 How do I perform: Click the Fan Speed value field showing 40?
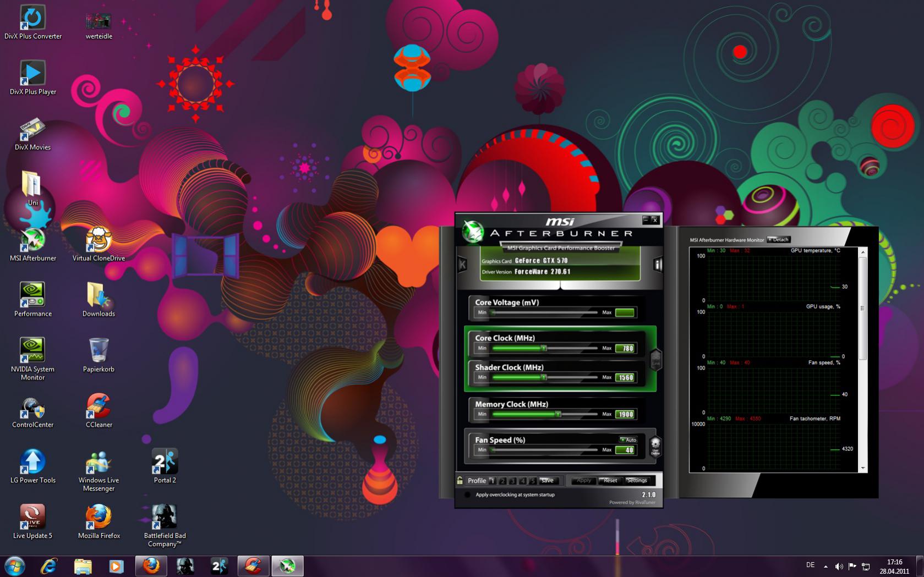625,450
